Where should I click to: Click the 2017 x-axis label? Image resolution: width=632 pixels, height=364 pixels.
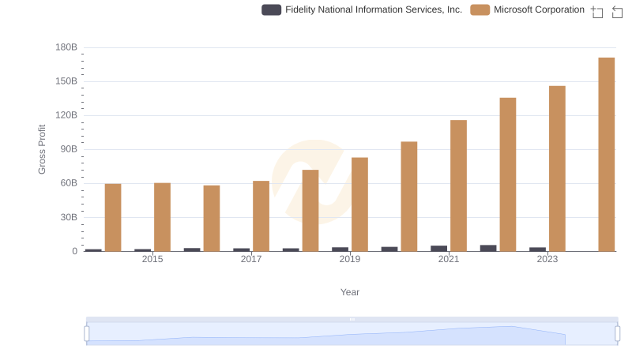[x=251, y=259]
